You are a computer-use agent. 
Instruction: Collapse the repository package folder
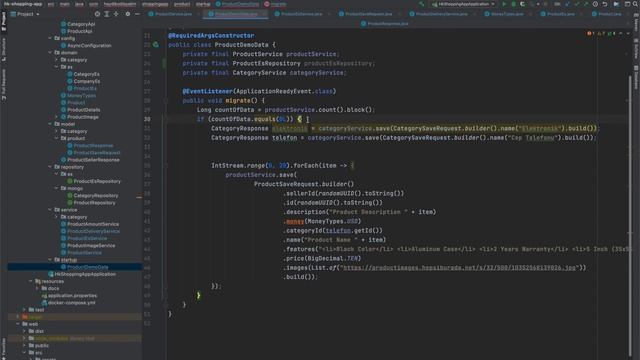(50, 167)
